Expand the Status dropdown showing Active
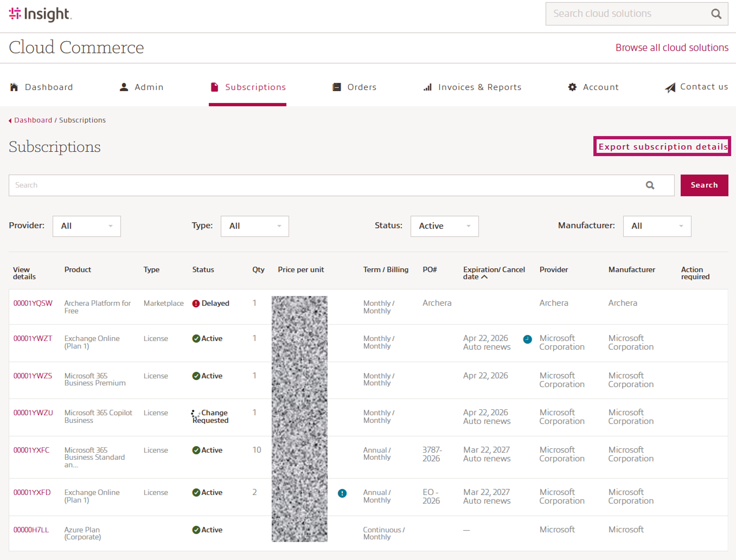The width and height of the screenshot is (736, 560). coord(444,226)
